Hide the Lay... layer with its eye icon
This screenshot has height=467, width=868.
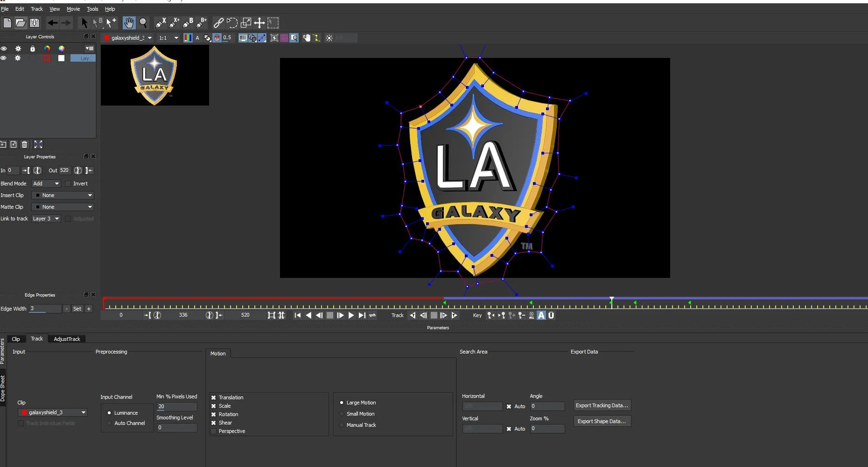click(4, 58)
